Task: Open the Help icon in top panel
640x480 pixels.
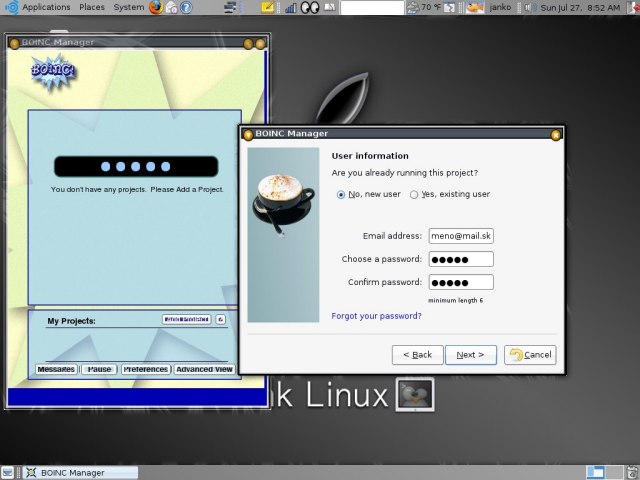Action: [x=186, y=7]
